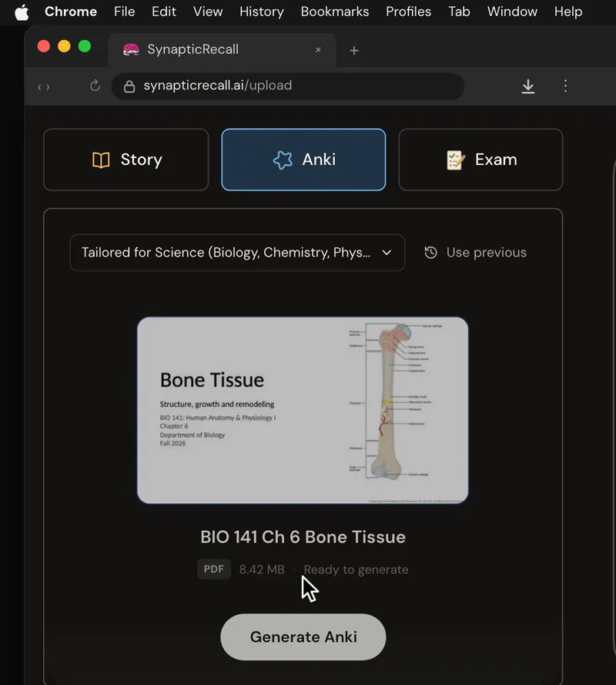Switch to Story mode
The image size is (616, 685).
tap(126, 159)
